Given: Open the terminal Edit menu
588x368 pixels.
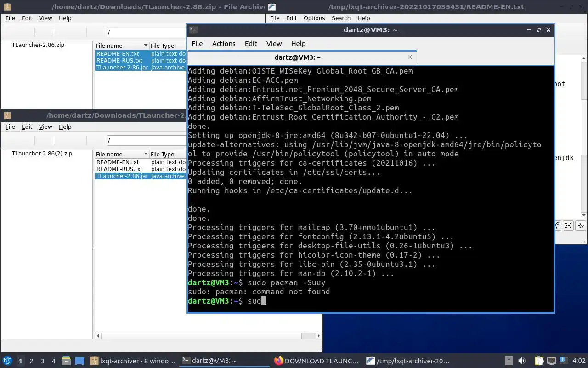Looking at the screenshot, I should pyautogui.click(x=251, y=44).
